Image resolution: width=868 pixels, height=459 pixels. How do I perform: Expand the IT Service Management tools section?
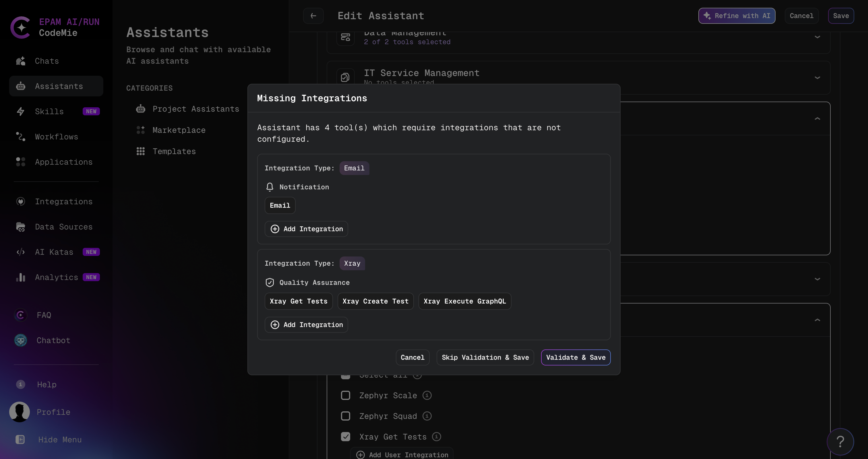click(x=818, y=78)
